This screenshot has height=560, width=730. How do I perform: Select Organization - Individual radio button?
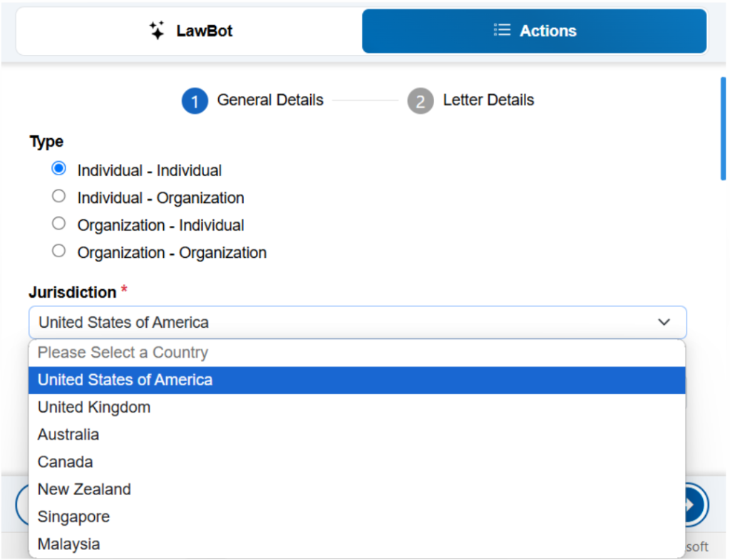point(58,223)
